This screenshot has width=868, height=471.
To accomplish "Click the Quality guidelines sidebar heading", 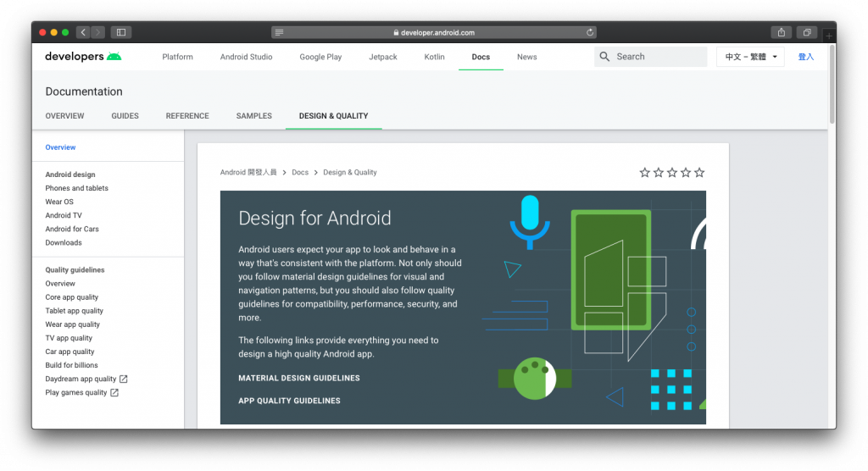I will pos(75,270).
